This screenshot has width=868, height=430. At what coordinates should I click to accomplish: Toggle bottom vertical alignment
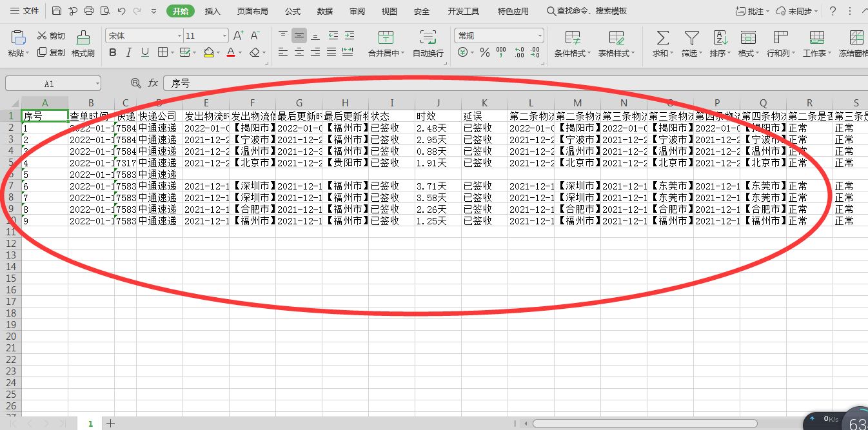[315, 35]
